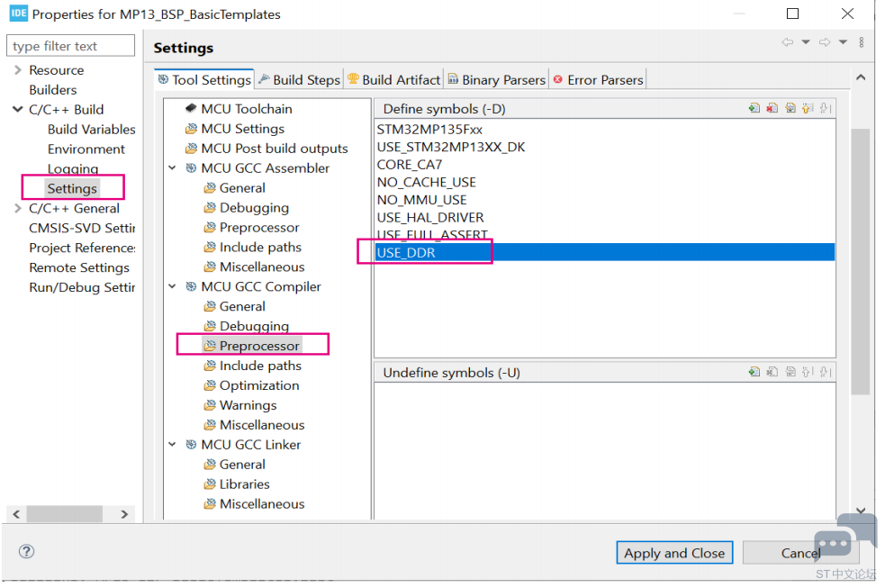Screen dimensions: 885x588
Task: Switch to Build Steps tab
Action: click(x=299, y=79)
